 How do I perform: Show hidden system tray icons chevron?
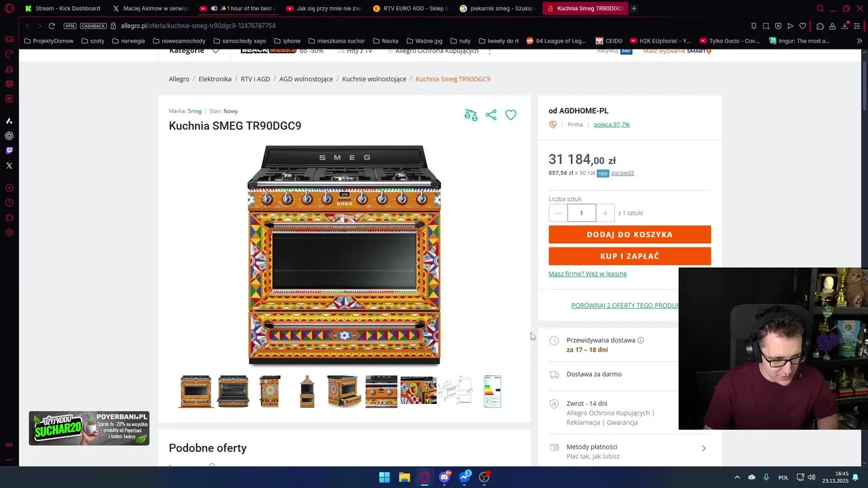(737, 477)
